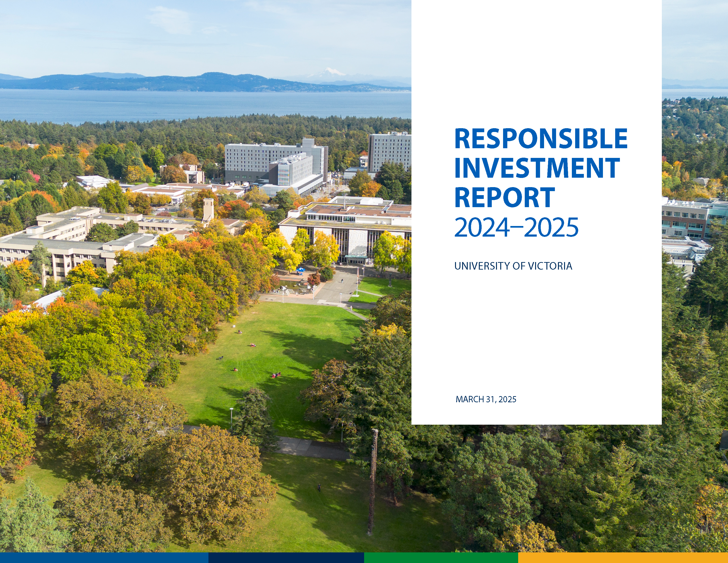Click the word INVESTMENT in title
The height and width of the screenshot is (563, 728).
[x=537, y=168]
